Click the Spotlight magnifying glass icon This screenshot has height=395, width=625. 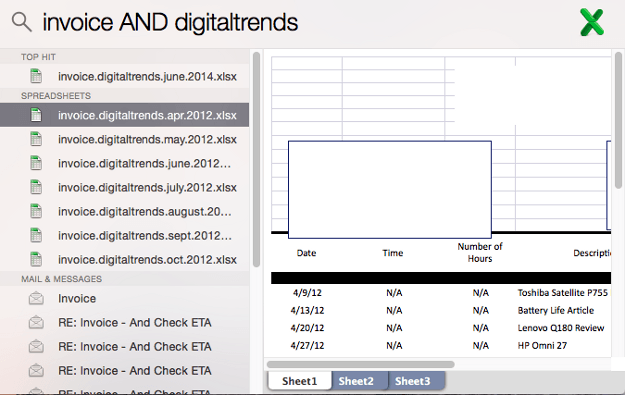pyautogui.click(x=22, y=22)
